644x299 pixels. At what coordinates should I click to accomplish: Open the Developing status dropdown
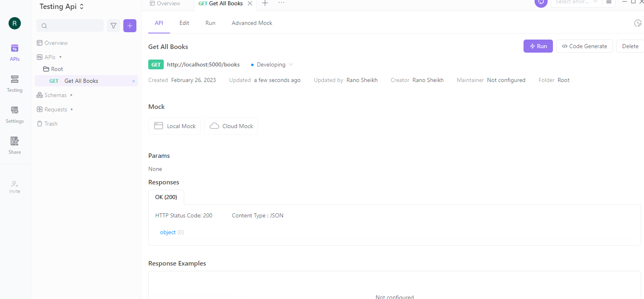pyautogui.click(x=272, y=64)
